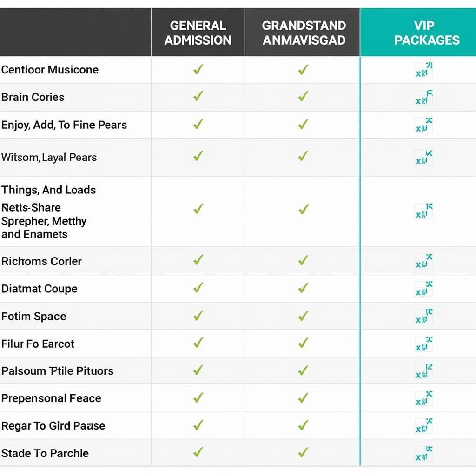Click Grandstand checkmark in Diatmat Coupe row

point(303,288)
